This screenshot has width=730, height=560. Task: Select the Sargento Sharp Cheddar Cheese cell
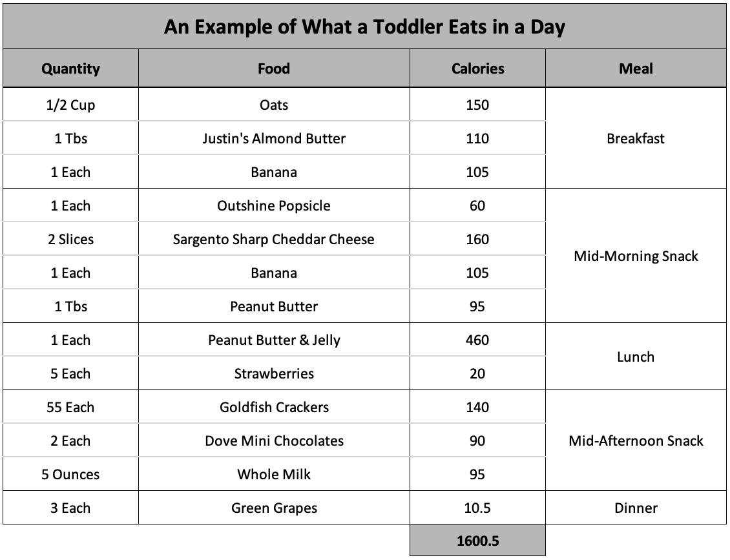coord(274,239)
